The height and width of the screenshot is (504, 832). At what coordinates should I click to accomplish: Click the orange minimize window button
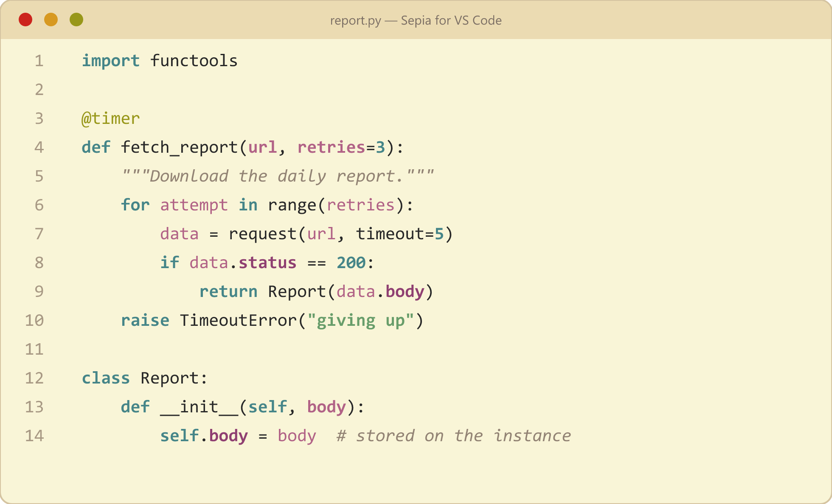click(51, 20)
